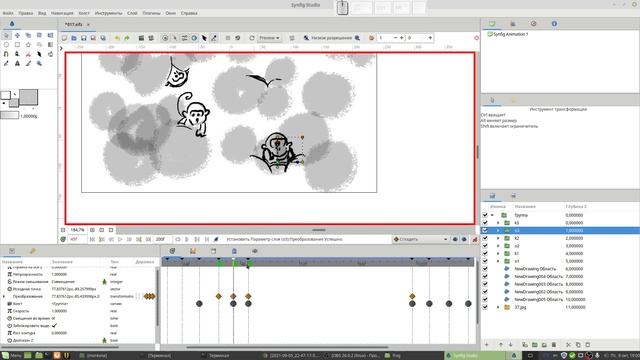Click the Group layer green folder icon
Screen dimensions: 640x360
click(535, 345)
